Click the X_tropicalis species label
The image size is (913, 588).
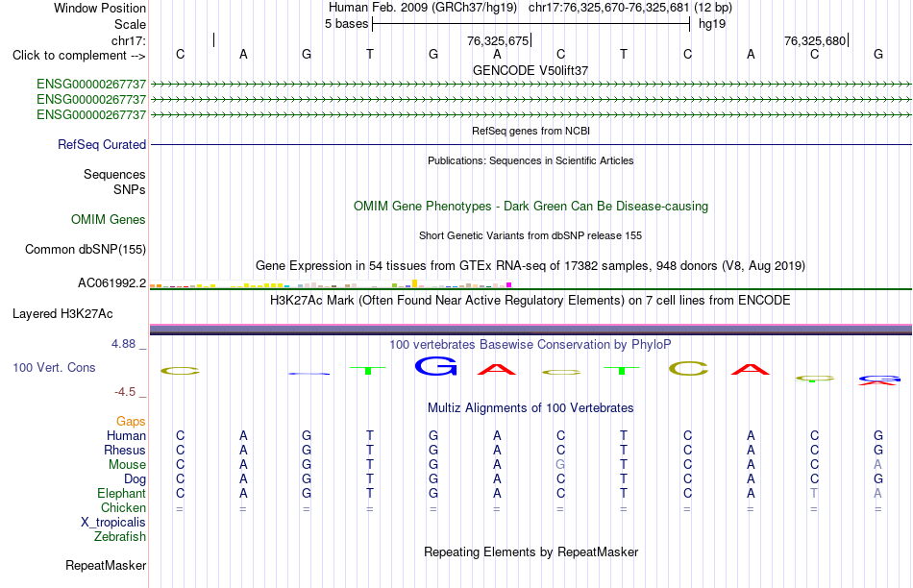tap(113, 523)
